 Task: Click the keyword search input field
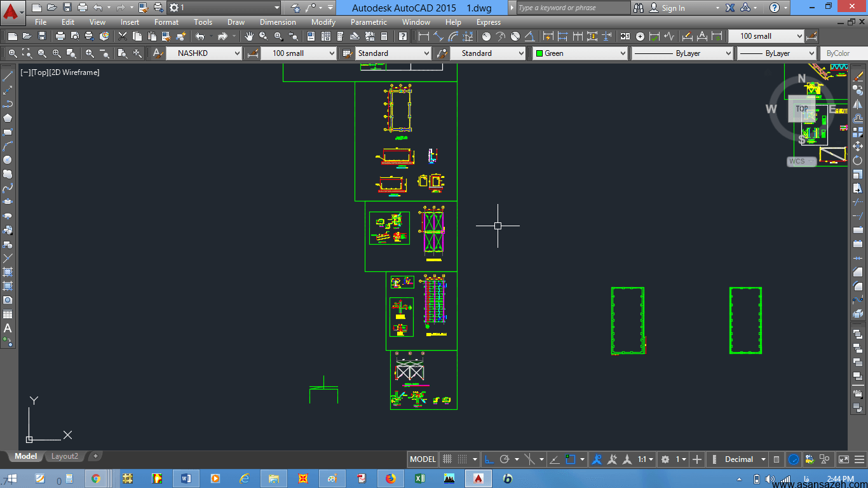573,8
